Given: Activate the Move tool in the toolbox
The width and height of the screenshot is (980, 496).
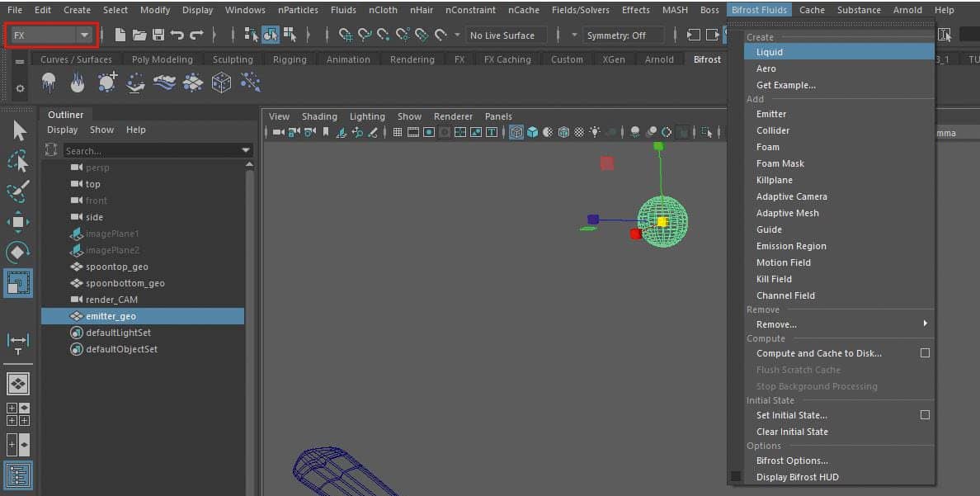Looking at the screenshot, I should [x=18, y=222].
